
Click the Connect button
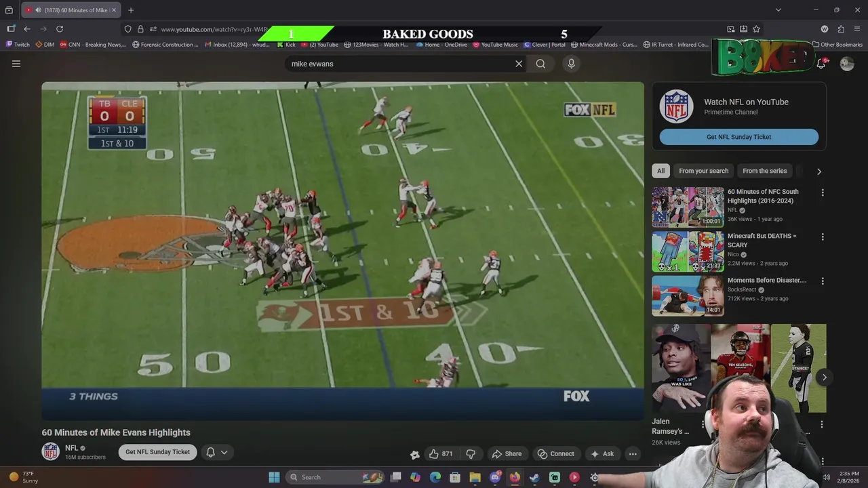pos(555,454)
